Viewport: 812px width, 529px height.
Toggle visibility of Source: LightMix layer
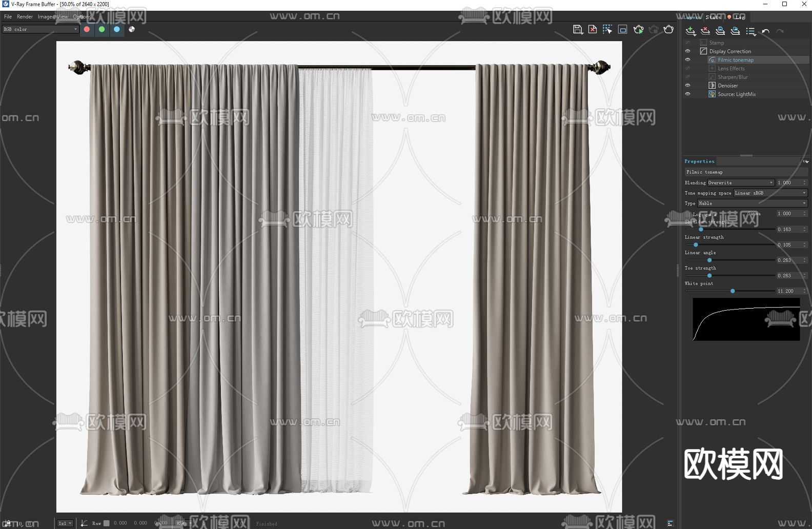(688, 94)
